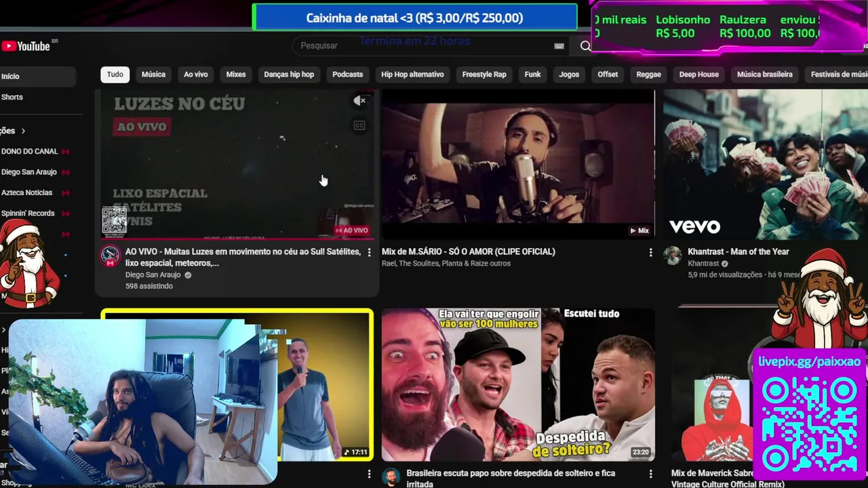This screenshot has width=868, height=488.
Task: Click live indicator beside Diego San Araujo subscription
Action: (x=65, y=172)
